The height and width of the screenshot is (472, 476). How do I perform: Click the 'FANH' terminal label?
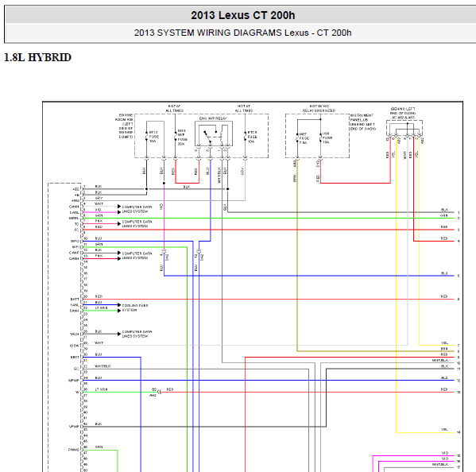tap(75, 311)
